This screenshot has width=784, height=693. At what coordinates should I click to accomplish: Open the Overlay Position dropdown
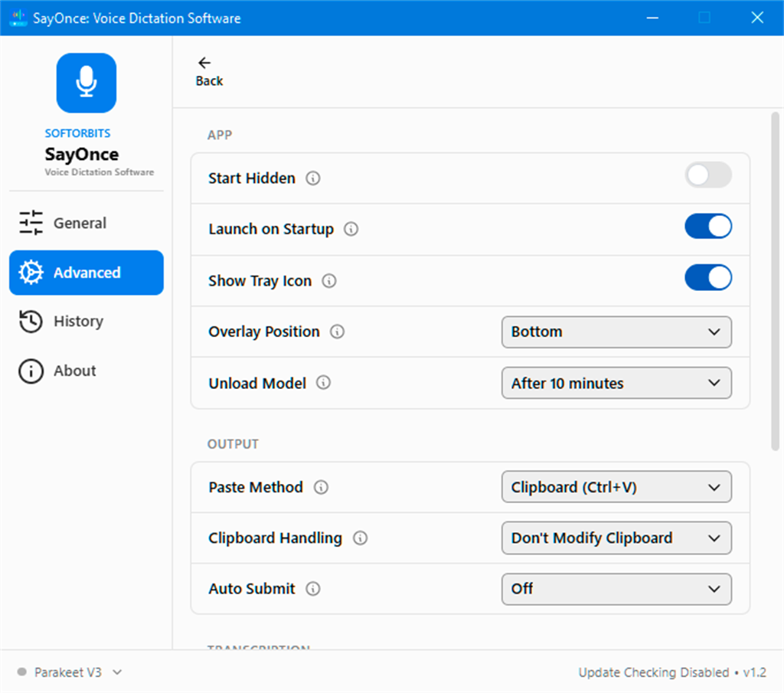tap(616, 332)
